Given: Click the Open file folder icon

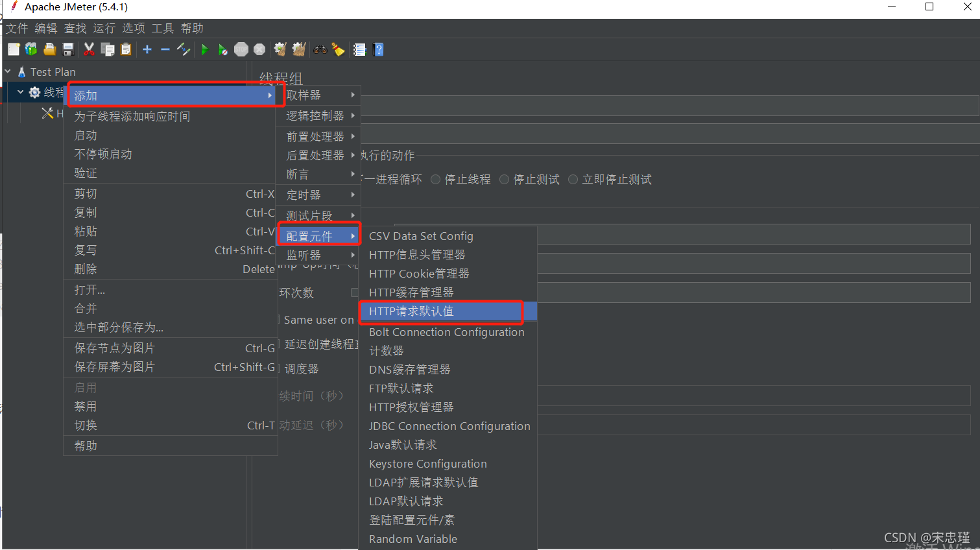Looking at the screenshot, I should tap(49, 49).
